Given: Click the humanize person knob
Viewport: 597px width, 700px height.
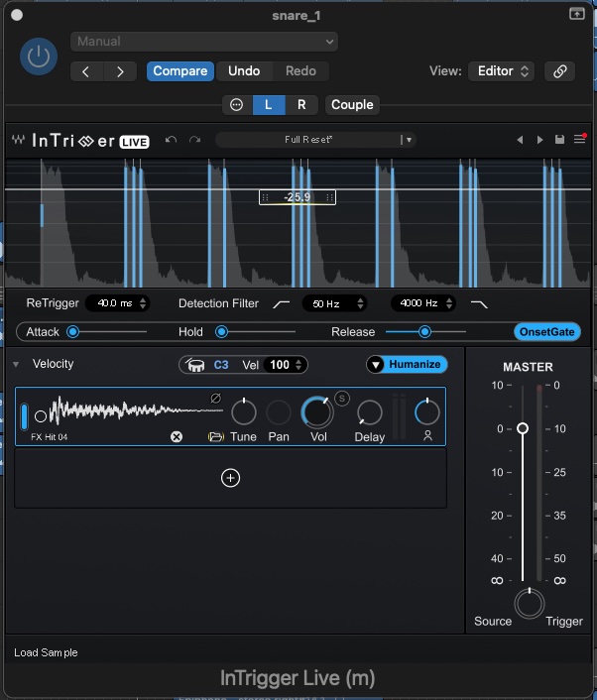Looking at the screenshot, I should pos(427,411).
